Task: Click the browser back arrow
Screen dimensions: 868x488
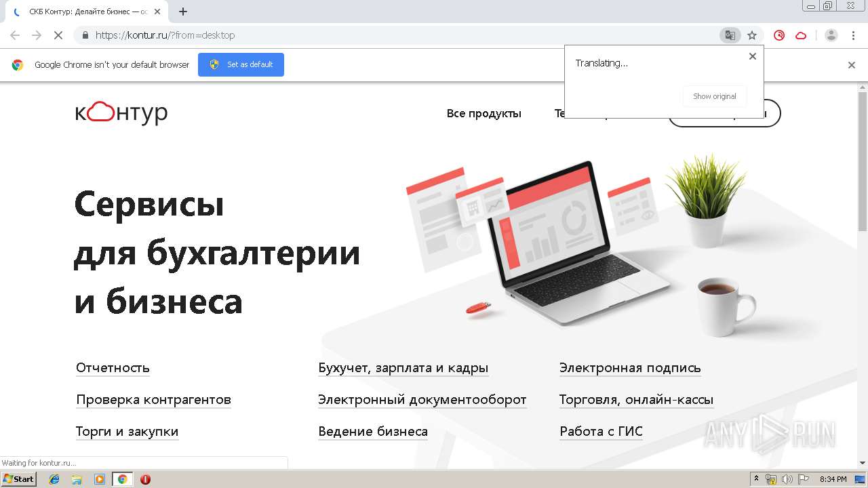Action: [15, 35]
